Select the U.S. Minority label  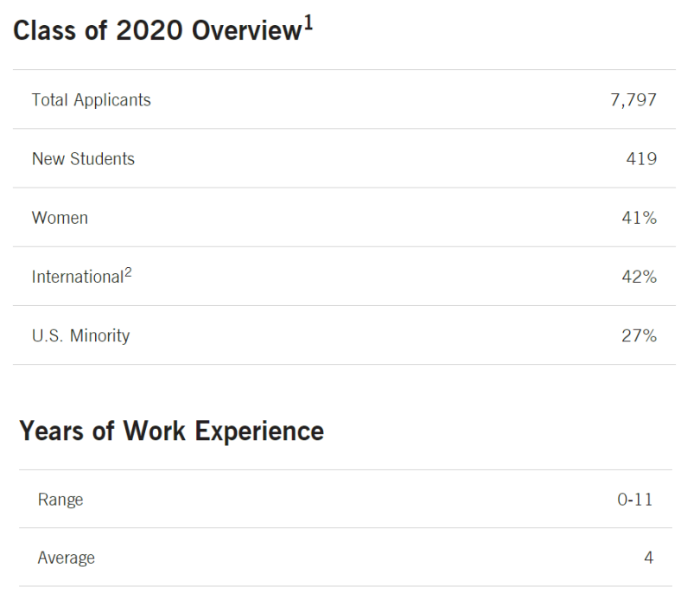pyautogui.click(x=80, y=336)
